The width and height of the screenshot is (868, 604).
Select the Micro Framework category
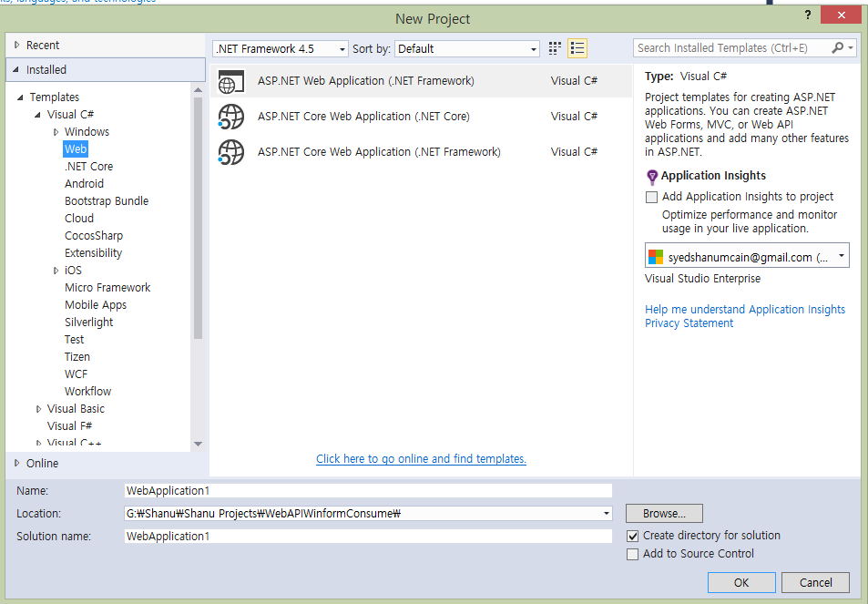click(x=107, y=287)
